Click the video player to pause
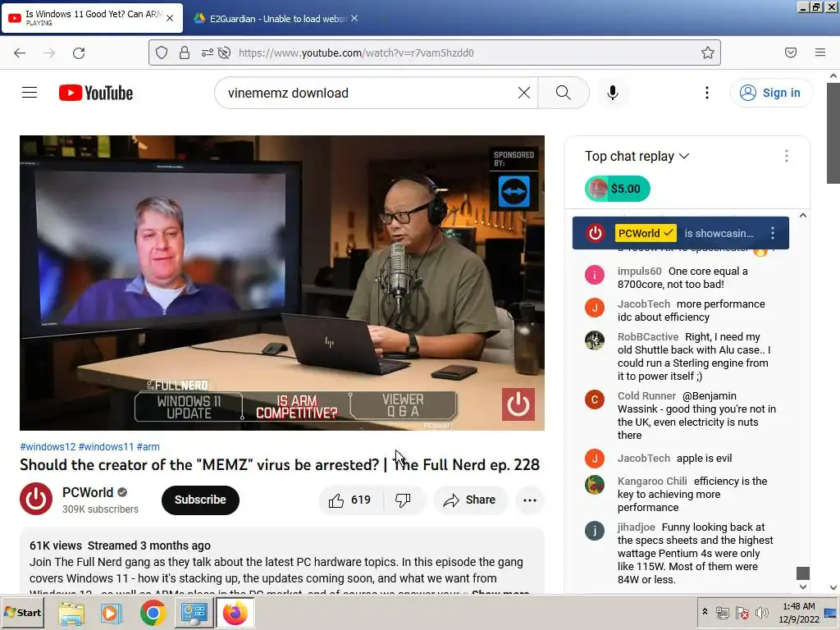The height and width of the screenshot is (630, 840). pyautogui.click(x=282, y=282)
